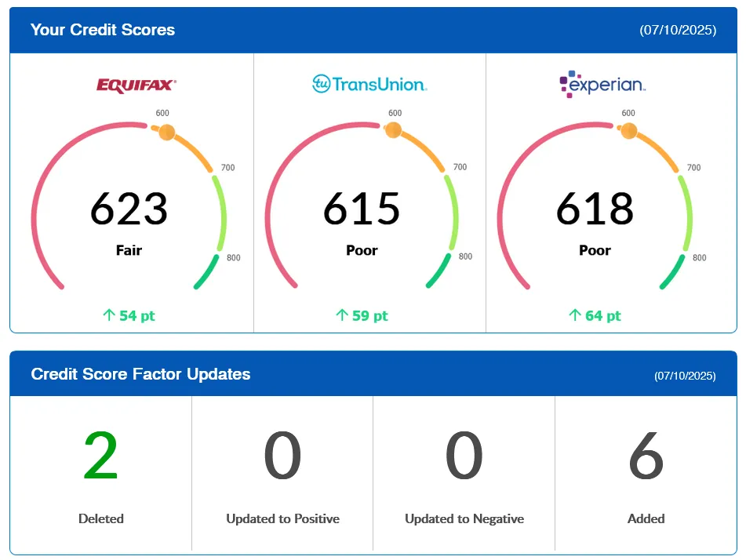The image size is (746, 560).
Task: Click the up arrow beside 54 pt
Action: (109, 315)
